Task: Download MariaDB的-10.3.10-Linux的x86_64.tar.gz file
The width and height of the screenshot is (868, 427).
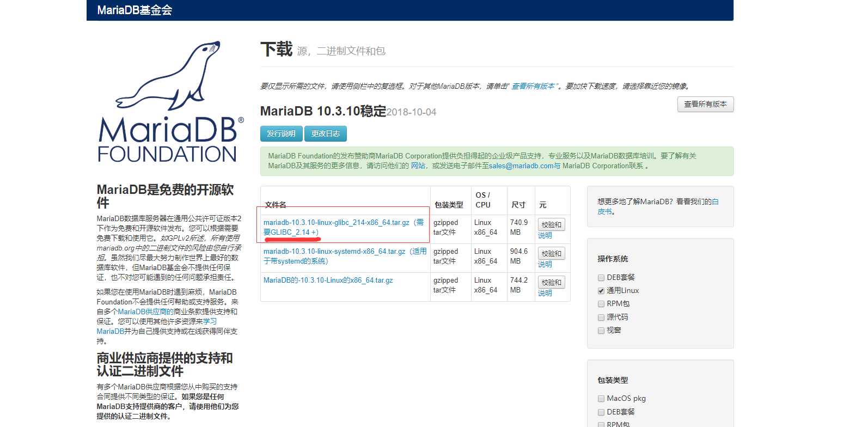Action: pos(328,280)
